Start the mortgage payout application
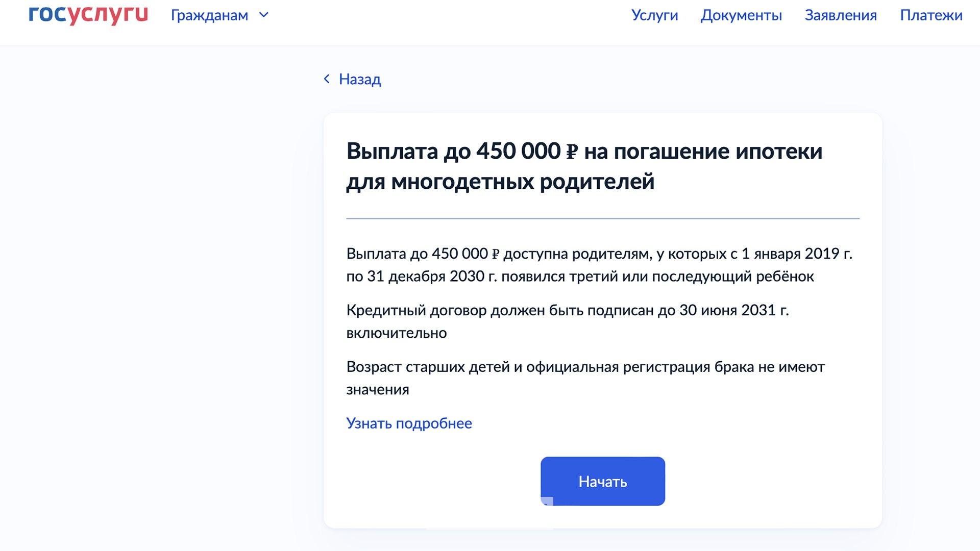The width and height of the screenshot is (980, 551). tap(602, 481)
